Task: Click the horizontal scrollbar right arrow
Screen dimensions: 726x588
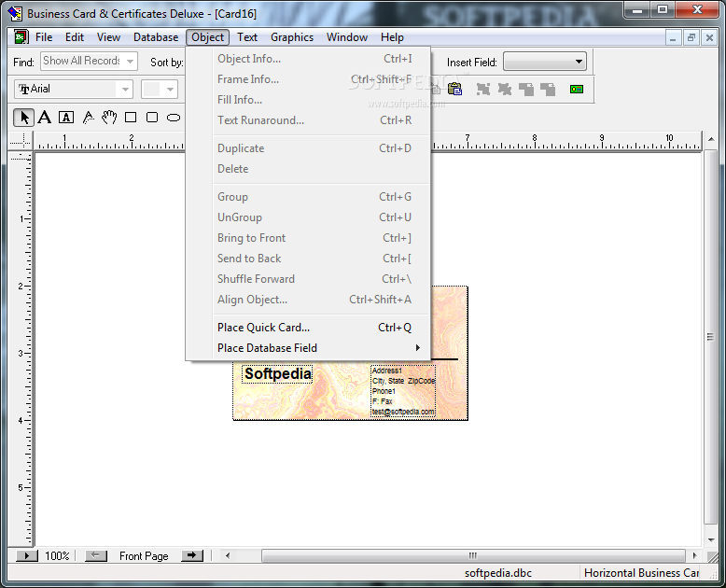Action: coord(694,555)
